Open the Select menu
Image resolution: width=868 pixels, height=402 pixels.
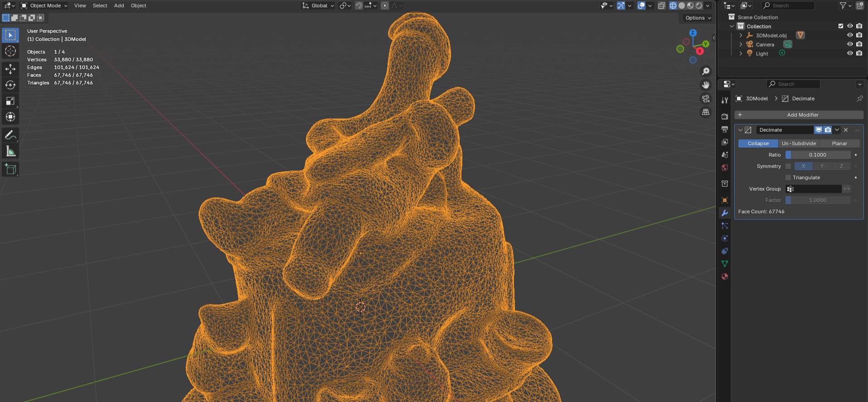click(x=100, y=5)
